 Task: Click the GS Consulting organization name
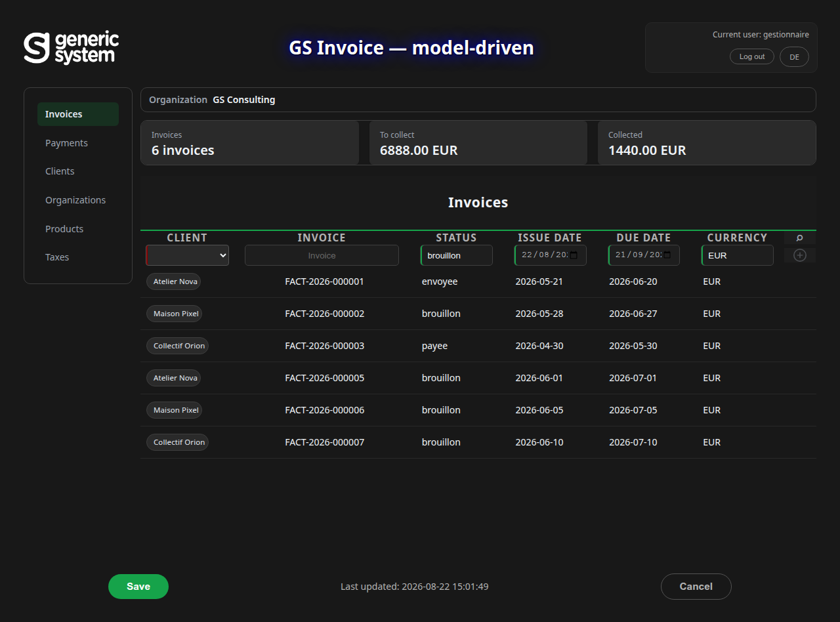pos(244,100)
